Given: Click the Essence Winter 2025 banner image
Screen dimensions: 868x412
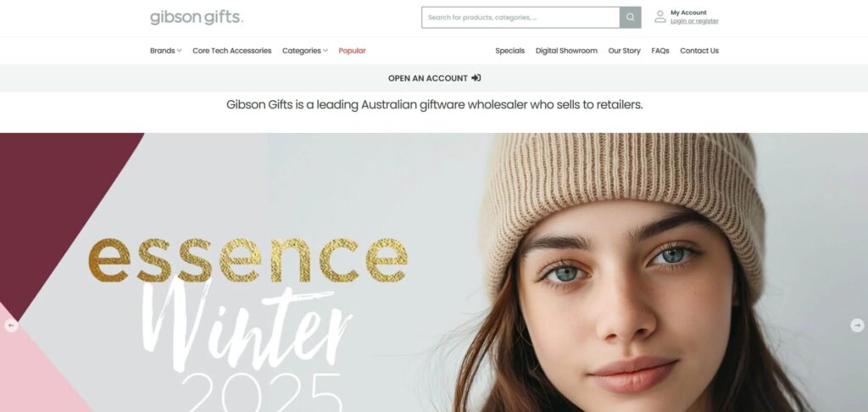Looking at the screenshot, I should (434, 272).
